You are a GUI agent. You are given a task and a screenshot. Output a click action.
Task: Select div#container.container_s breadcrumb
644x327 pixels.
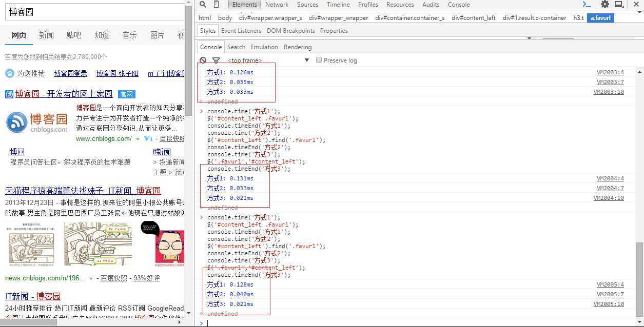(x=410, y=18)
